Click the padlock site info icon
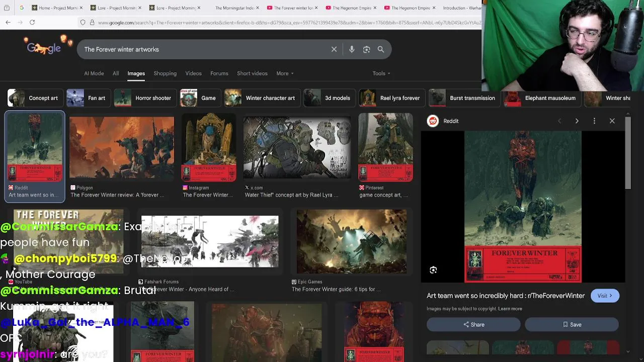Screen dimensions: 644x362 [92, 23]
